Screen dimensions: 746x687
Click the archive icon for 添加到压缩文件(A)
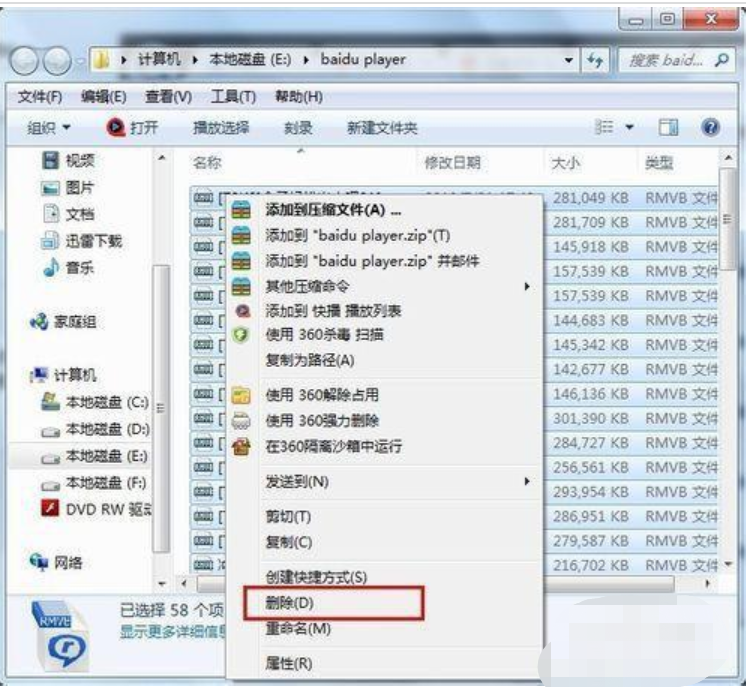pos(241,210)
